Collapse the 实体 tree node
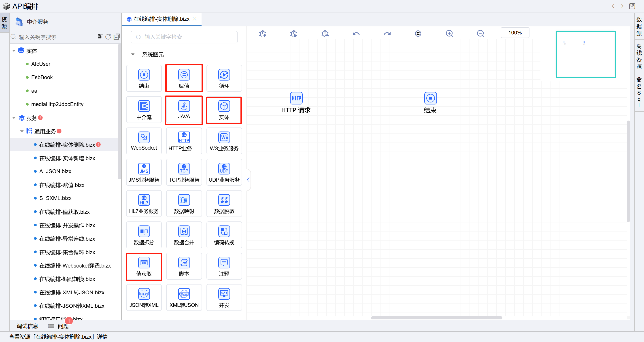This screenshot has width=644, height=342. pyautogui.click(x=14, y=51)
